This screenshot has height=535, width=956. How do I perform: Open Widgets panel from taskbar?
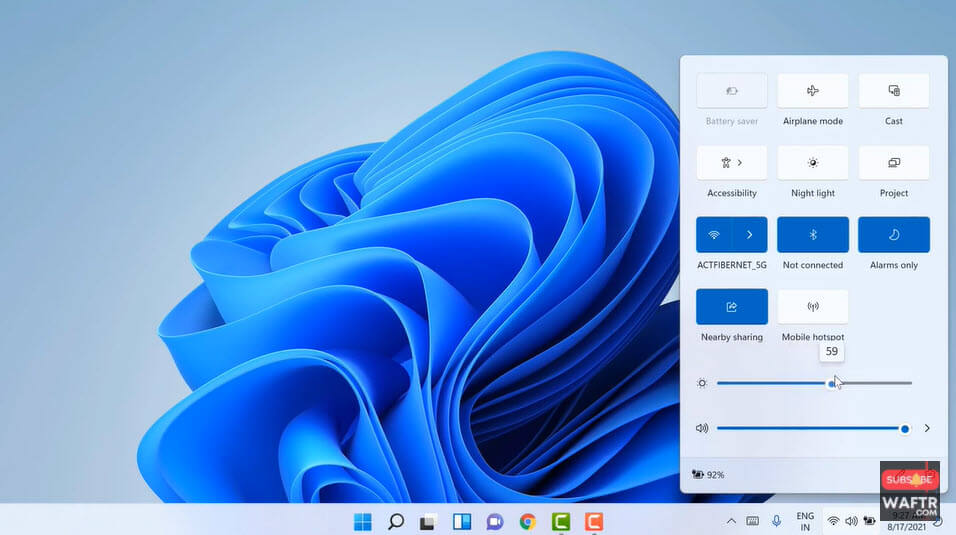coord(462,522)
